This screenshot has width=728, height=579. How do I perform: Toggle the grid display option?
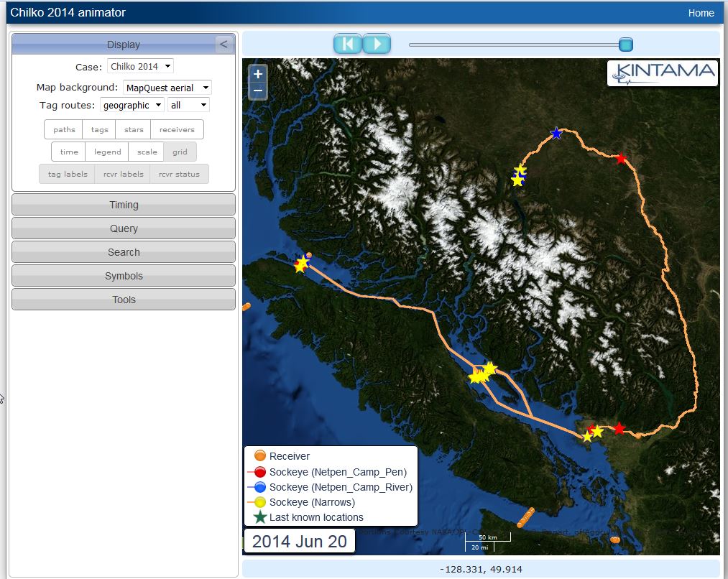click(x=180, y=152)
